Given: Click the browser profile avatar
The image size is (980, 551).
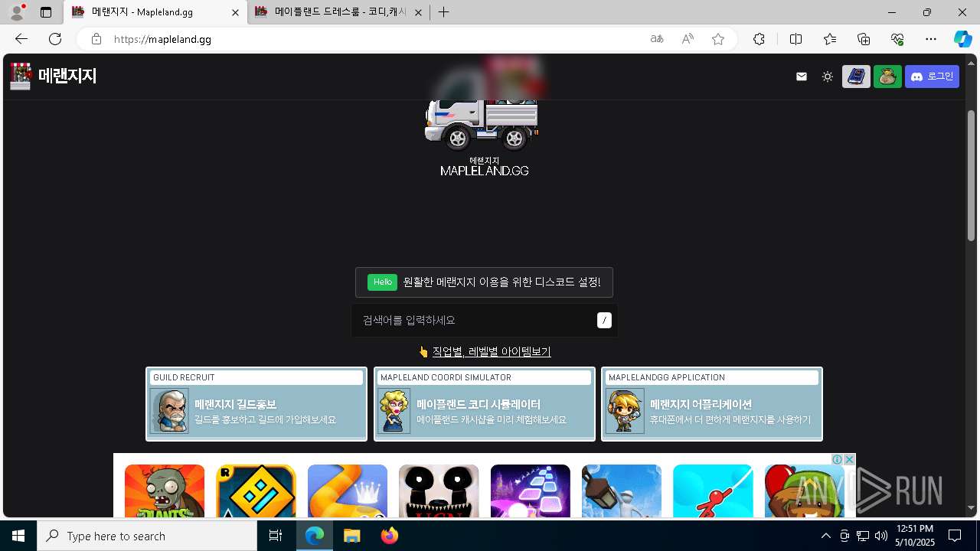Looking at the screenshot, I should pos(17,12).
